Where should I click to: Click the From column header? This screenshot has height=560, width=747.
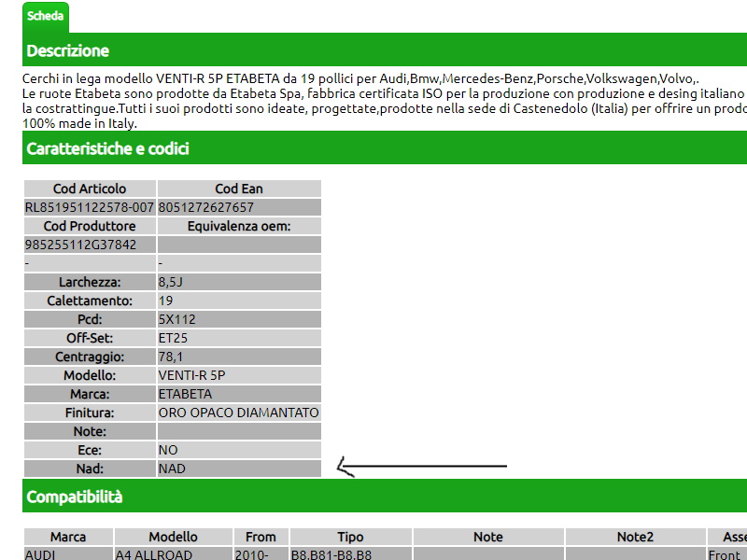tap(261, 537)
